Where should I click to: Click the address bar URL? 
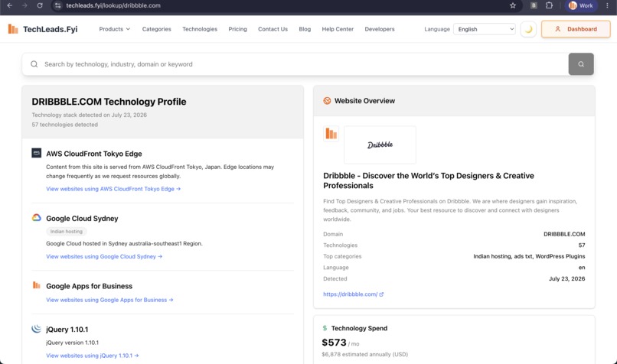click(x=113, y=5)
